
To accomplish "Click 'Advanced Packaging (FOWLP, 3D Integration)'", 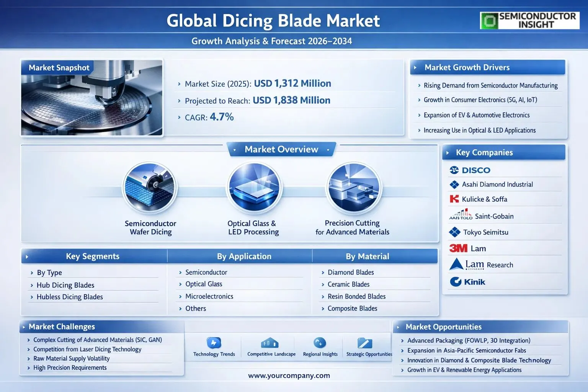I will pos(469,340).
